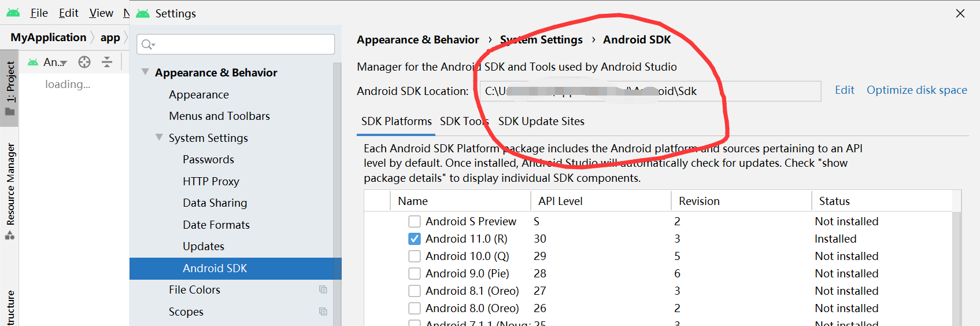Check the Android 8.0 (Oreo) checkbox
Viewport: 980px width, 326px height.
415,308
